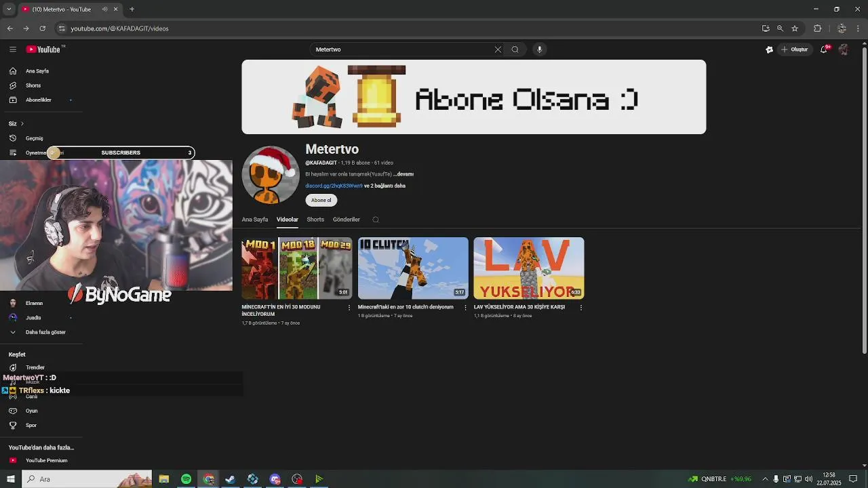This screenshot has height=488, width=868.
Task: Open the Windows notification center
Action: tap(853, 479)
